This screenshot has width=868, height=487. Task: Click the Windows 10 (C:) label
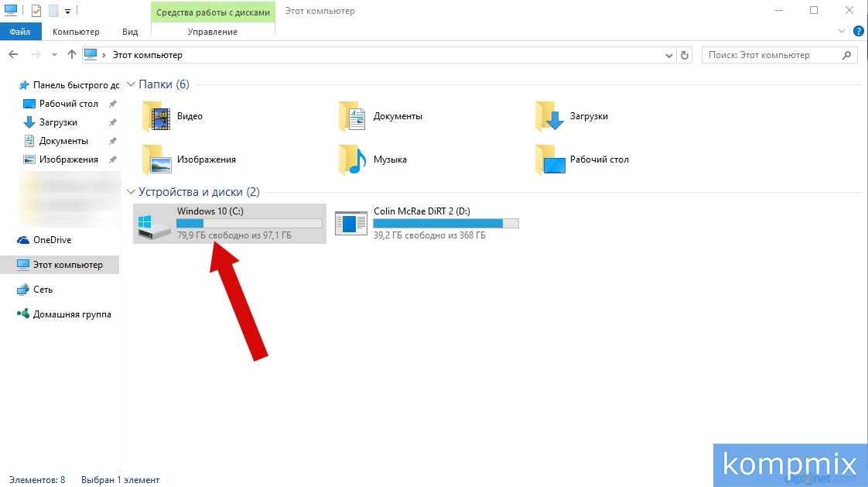point(210,211)
